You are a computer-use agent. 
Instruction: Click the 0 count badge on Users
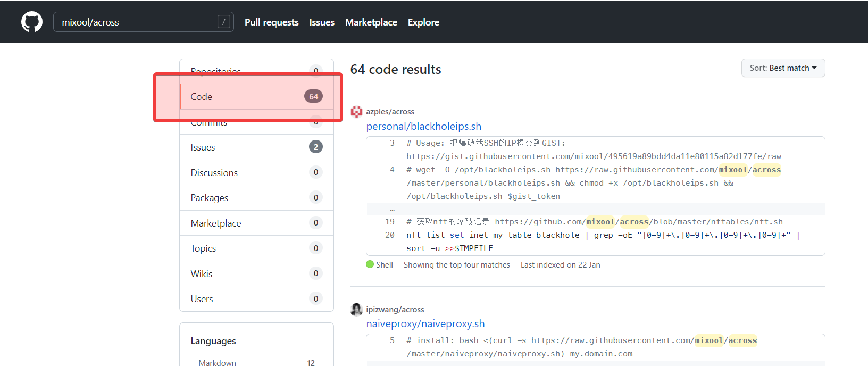(316, 298)
